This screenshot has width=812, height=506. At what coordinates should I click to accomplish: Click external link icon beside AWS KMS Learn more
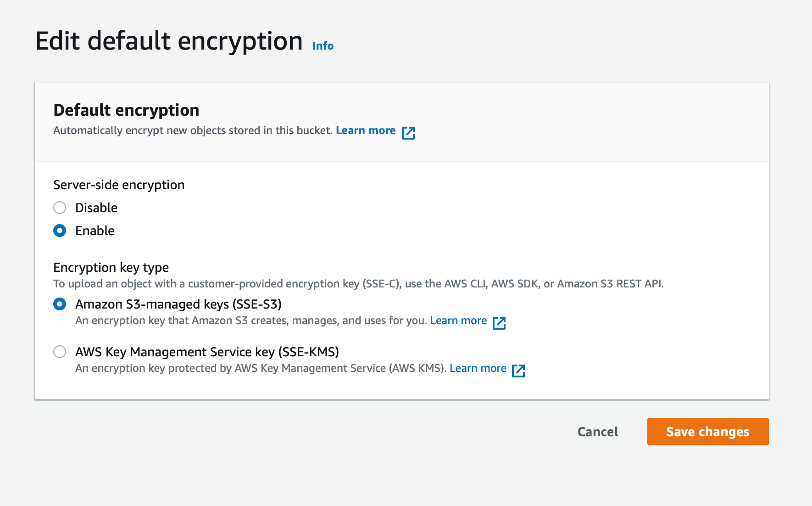tap(518, 371)
